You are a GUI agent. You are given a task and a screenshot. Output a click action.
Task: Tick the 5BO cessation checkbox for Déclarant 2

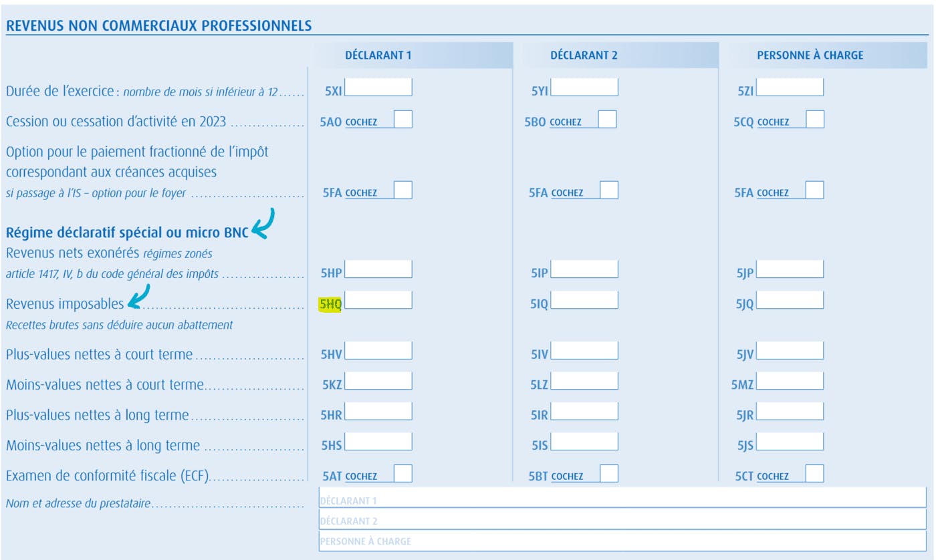607,120
